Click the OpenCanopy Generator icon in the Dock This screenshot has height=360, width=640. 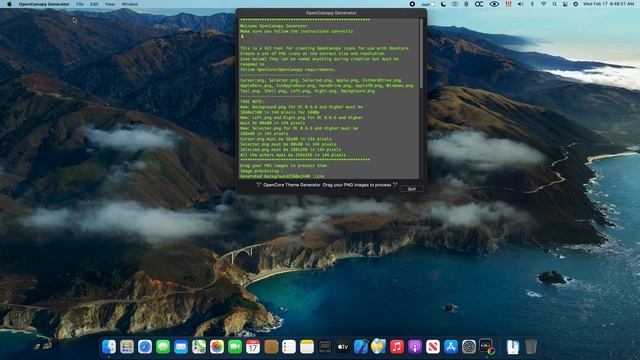click(x=486, y=347)
